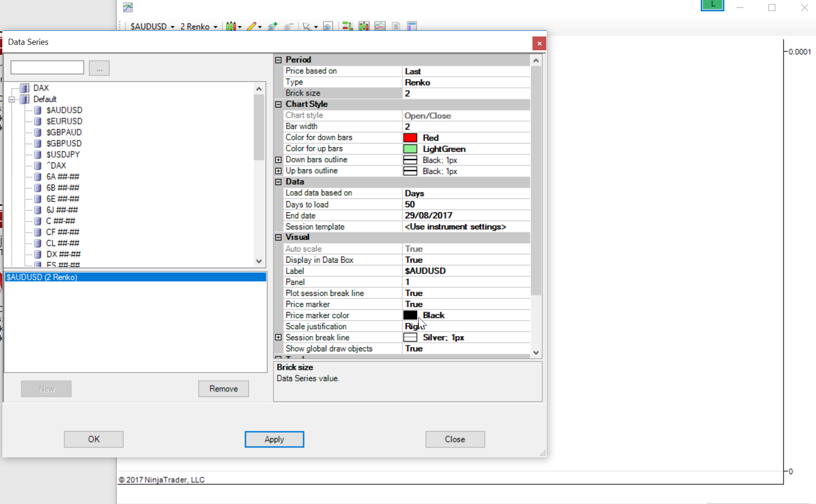Click the Session template value
The height and width of the screenshot is (504, 816).
tap(466, 227)
